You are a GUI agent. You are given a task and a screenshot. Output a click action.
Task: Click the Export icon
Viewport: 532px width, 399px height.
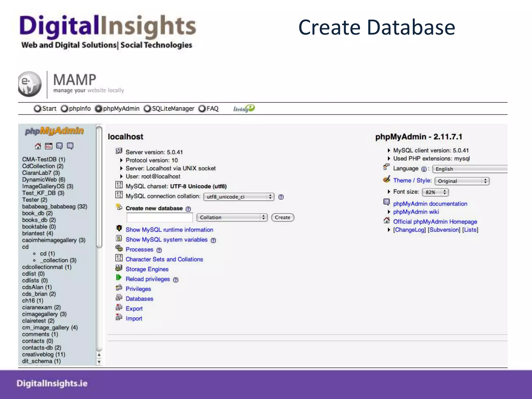click(x=119, y=307)
